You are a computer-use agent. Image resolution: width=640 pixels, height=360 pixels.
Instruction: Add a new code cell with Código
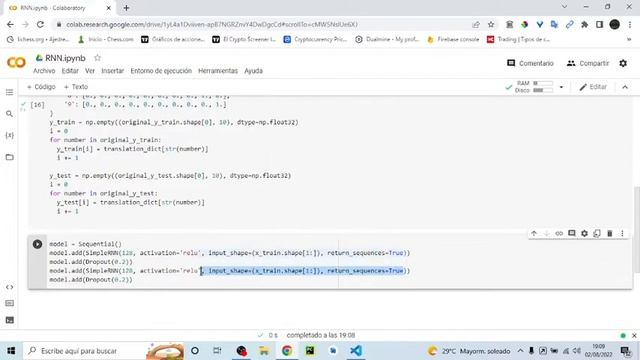coord(41,87)
